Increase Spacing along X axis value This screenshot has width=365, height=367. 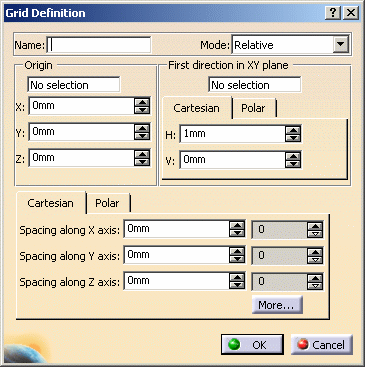pyautogui.click(x=237, y=225)
